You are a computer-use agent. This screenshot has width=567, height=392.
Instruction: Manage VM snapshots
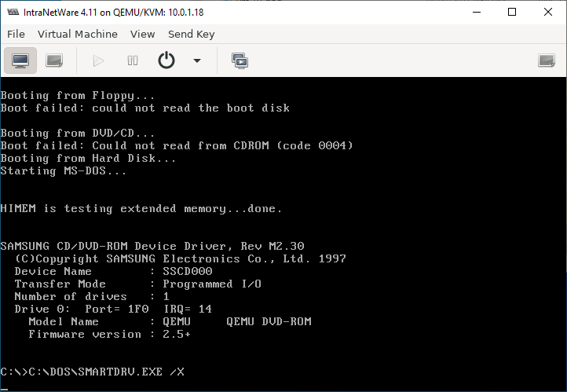click(x=240, y=60)
